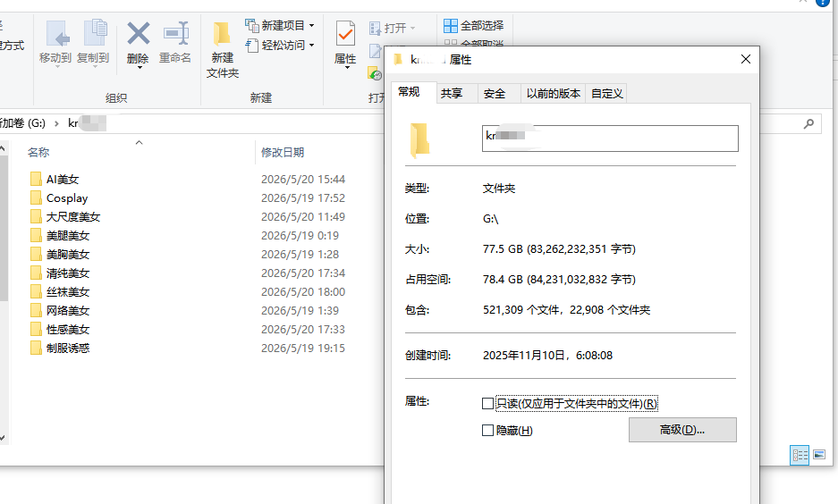Click the Advanced (高级(D)...) button
The width and height of the screenshot is (838, 504).
tap(682, 430)
